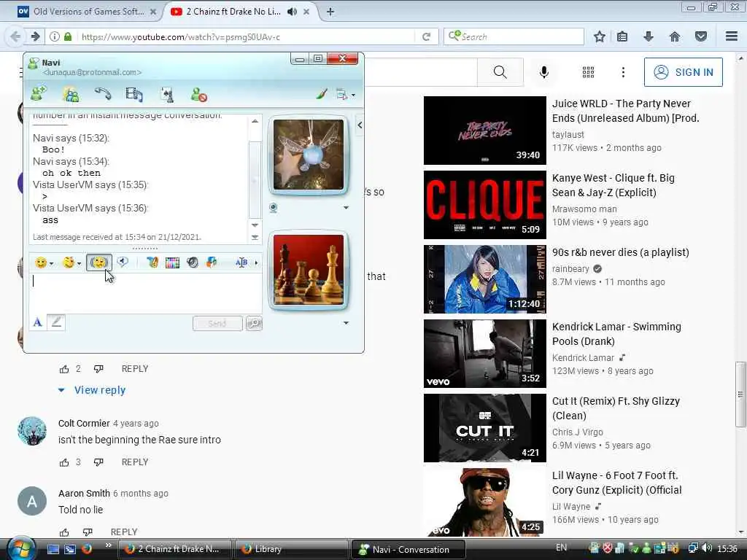Open dropdown under Navi's display picture
The image size is (747, 560).
pos(347,208)
